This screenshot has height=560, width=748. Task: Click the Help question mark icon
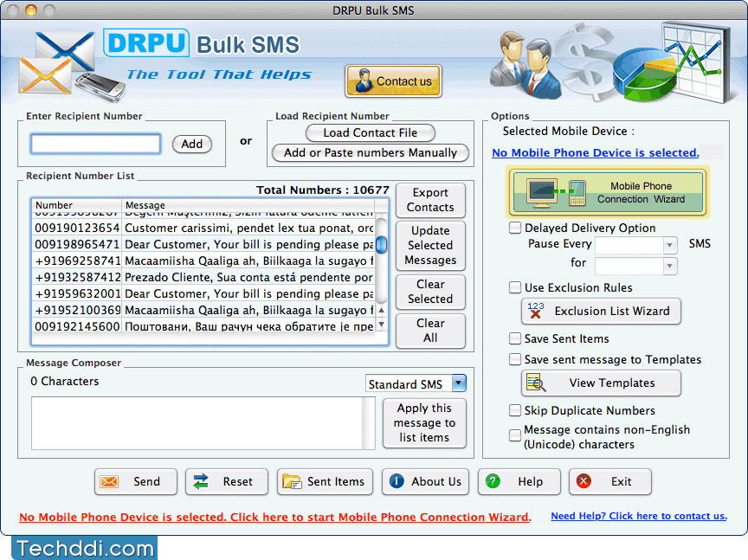pyautogui.click(x=493, y=481)
